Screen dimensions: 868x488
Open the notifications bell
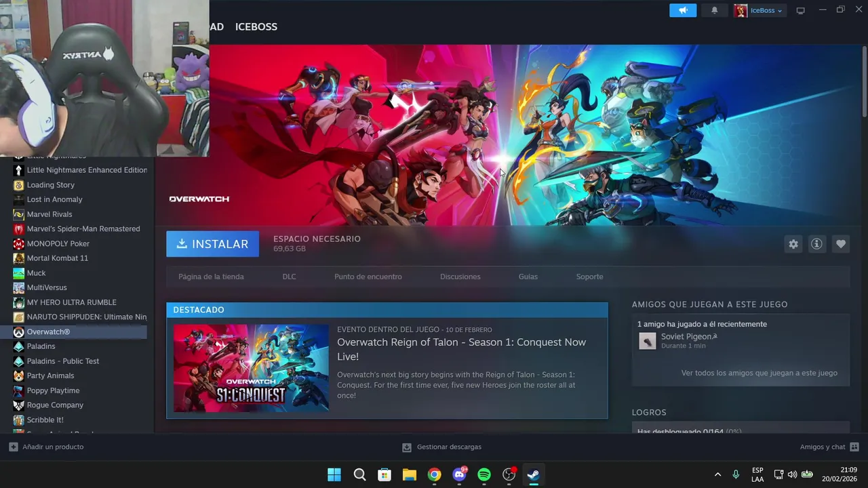[714, 10]
